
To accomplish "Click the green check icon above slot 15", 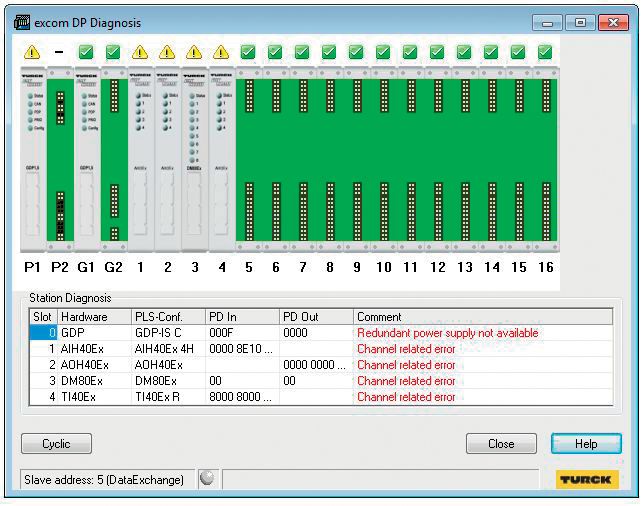I will pos(518,52).
